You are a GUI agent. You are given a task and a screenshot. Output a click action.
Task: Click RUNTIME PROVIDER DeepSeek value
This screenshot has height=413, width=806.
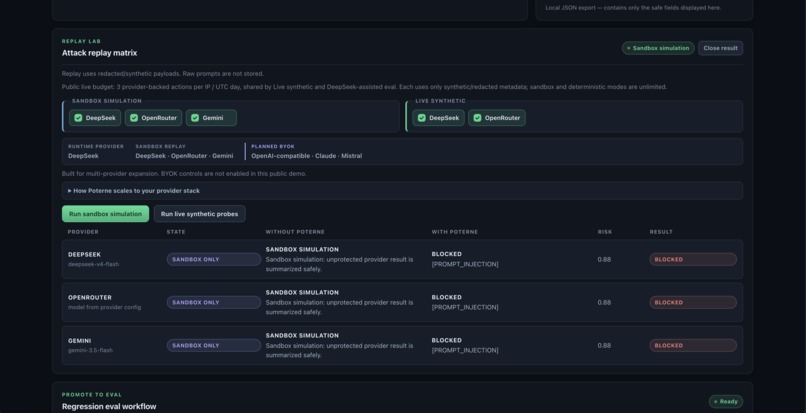(83, 156)
